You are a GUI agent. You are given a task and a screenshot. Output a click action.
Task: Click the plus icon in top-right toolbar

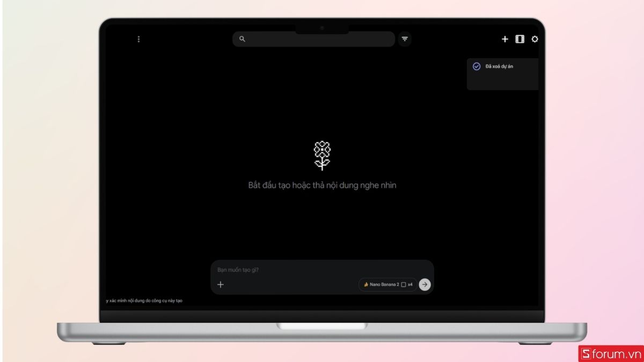(x=504, y=39)
